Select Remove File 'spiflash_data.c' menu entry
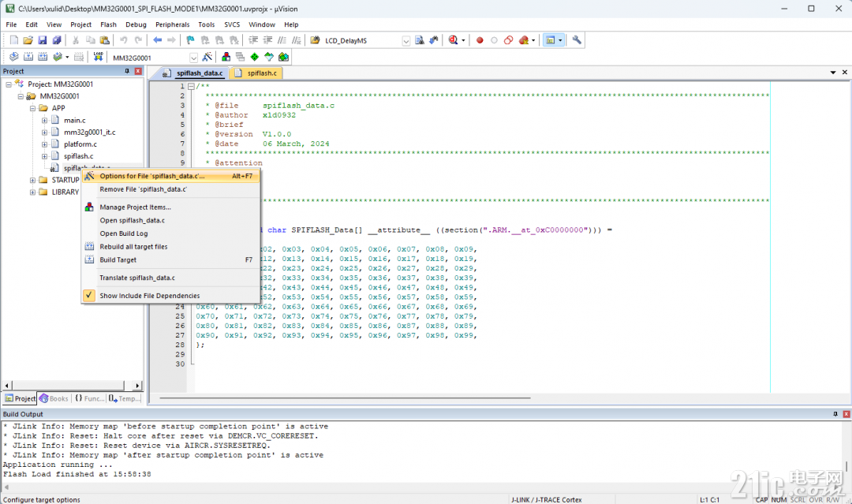 (170, 189)
